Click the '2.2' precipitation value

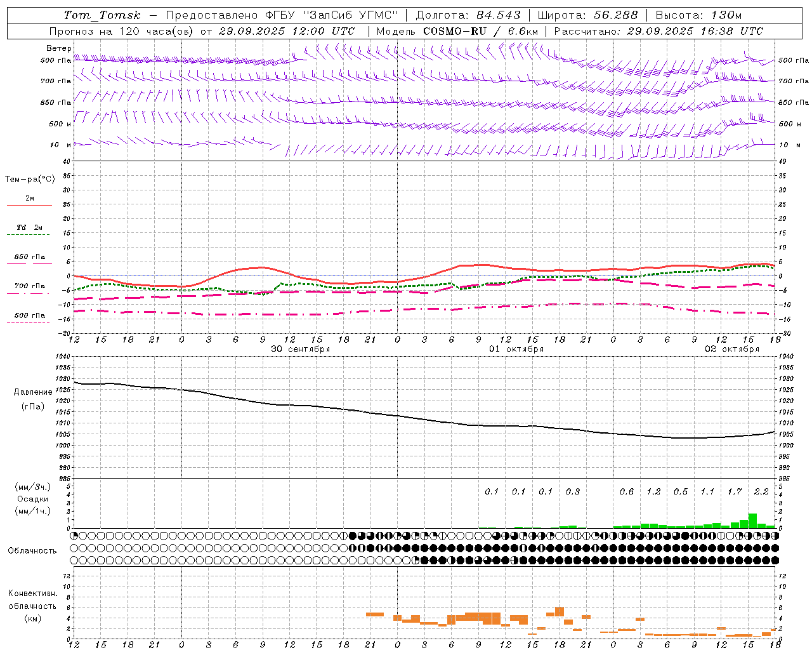pyautogui.click(x=761, y=491)
